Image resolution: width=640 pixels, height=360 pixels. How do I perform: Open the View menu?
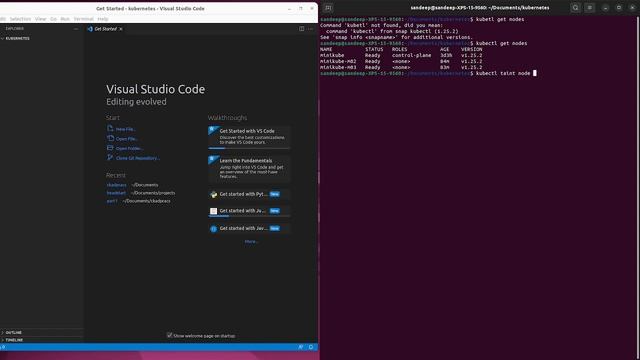(40, 19)
